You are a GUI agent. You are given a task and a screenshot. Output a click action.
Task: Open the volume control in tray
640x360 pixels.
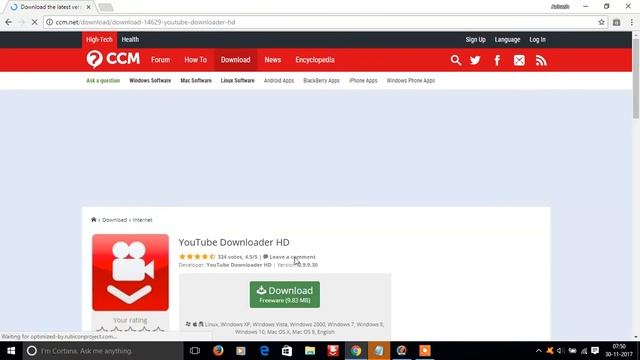[x=560, y=351]
